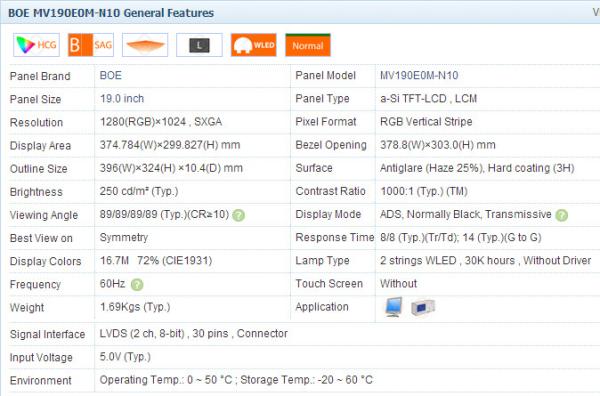
Task: Open the BOE panel brand link
Action: tap(111, 75)
